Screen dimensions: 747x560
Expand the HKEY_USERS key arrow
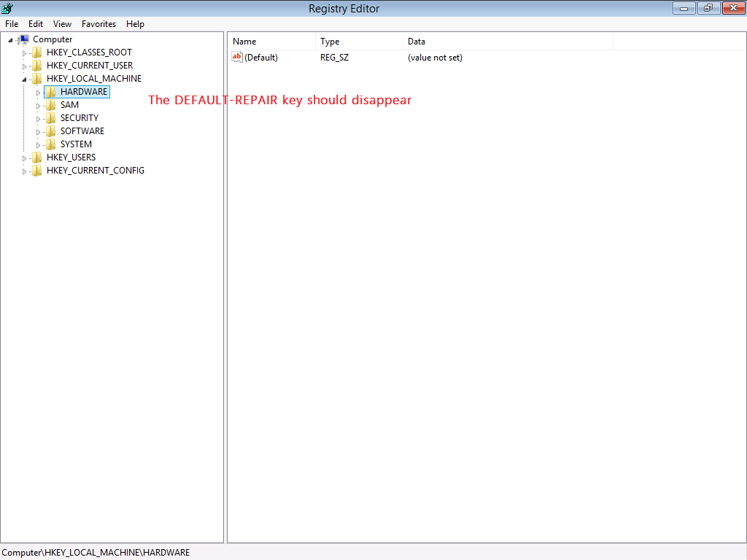click(x=24, y=158)
